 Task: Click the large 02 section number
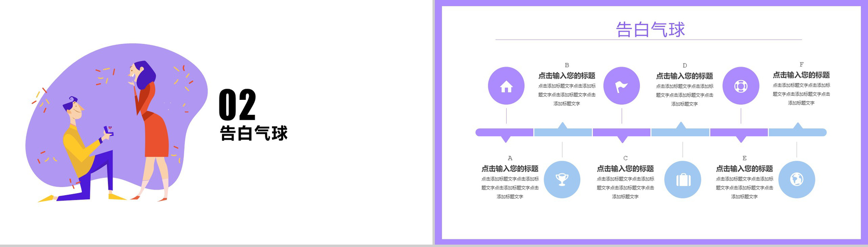pos(237,105)
